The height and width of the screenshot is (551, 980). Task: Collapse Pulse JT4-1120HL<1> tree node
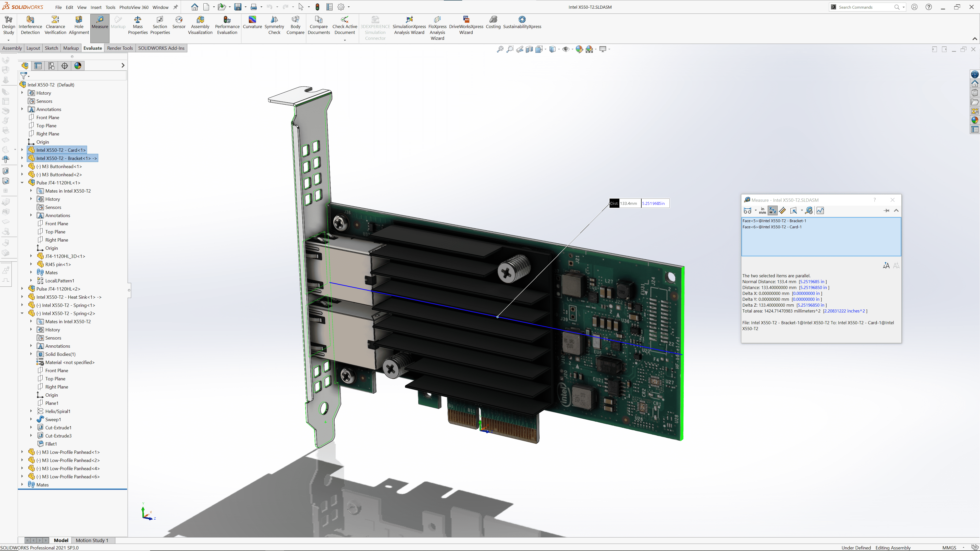[x=22, y=183]
